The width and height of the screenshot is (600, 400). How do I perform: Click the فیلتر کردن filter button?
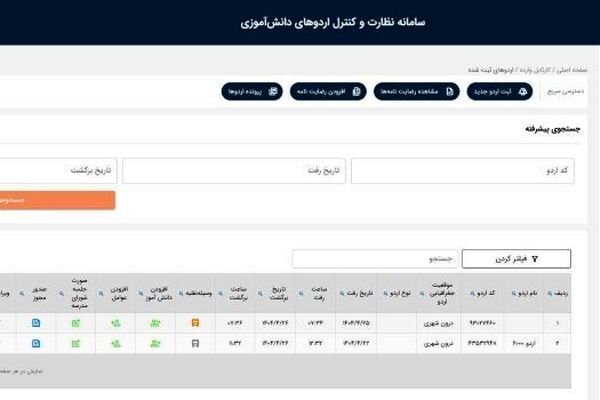point(516,259)
